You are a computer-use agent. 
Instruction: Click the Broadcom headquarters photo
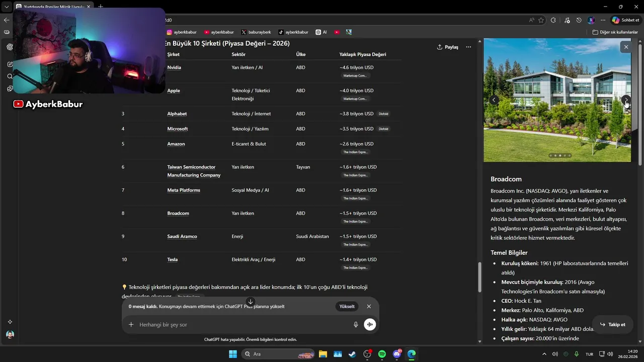click(557, 100)
